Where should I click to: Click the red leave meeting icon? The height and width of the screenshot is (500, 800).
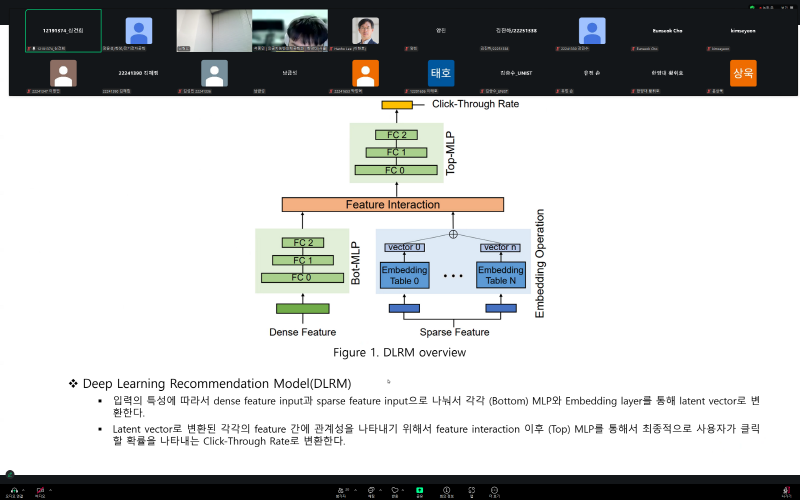[x=787, y=489]
